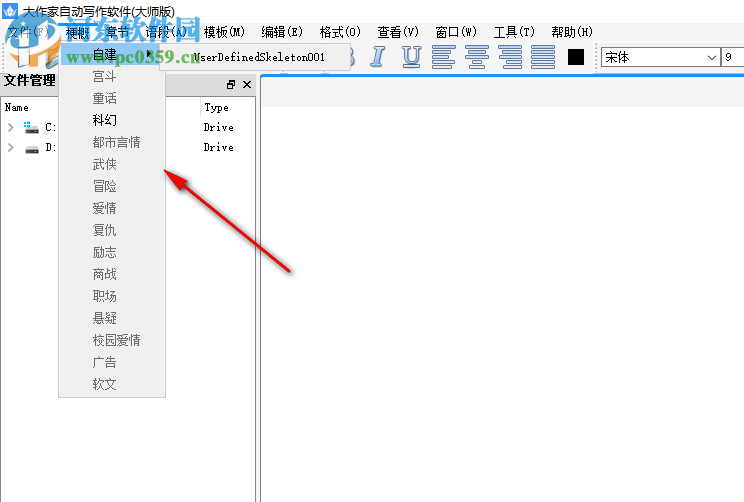744x502 pixels.
Task: Toggle italic text formatting
Action: [378, 57]
